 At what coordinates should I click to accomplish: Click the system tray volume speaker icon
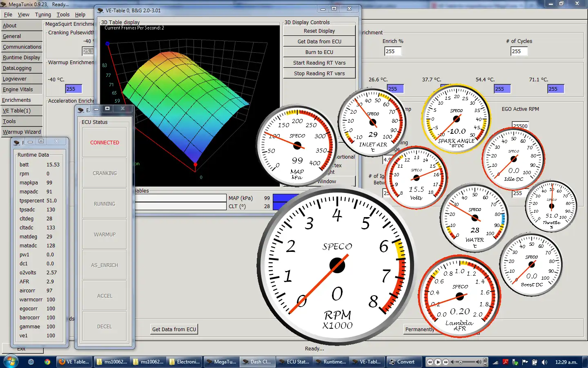pyautogui.click(x=544, y=362)
